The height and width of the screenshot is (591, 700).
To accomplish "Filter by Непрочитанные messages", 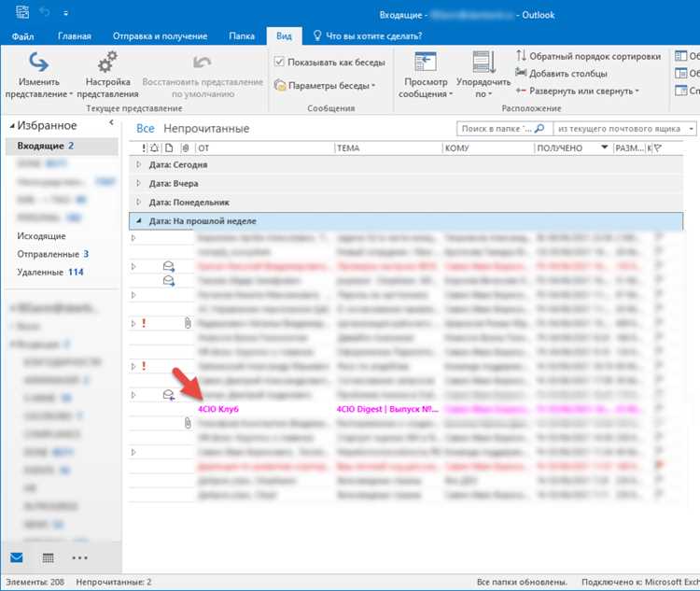I will [x=206, y=129].
